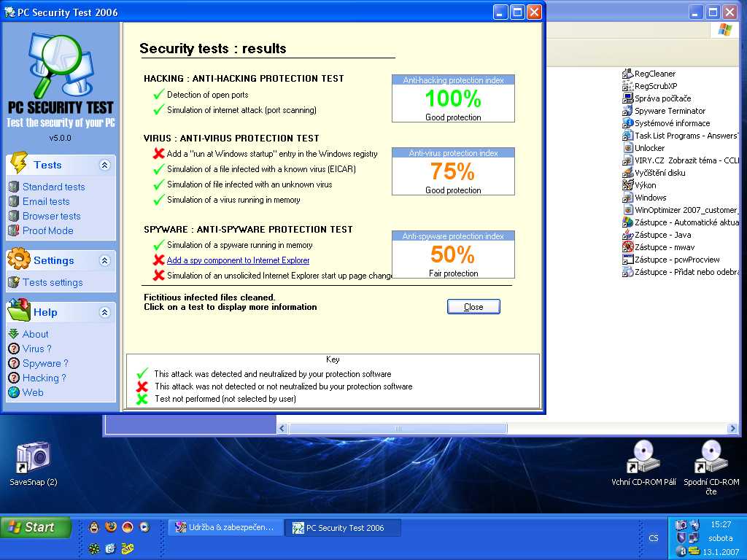Open the Windows Start menu

pyautogui.click(x=35, y=527)
